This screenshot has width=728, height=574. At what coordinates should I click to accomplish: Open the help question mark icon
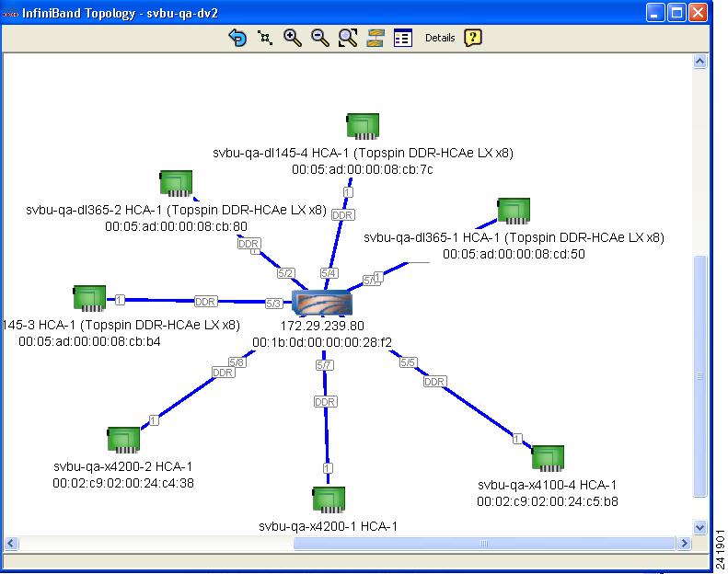(473, 38)
